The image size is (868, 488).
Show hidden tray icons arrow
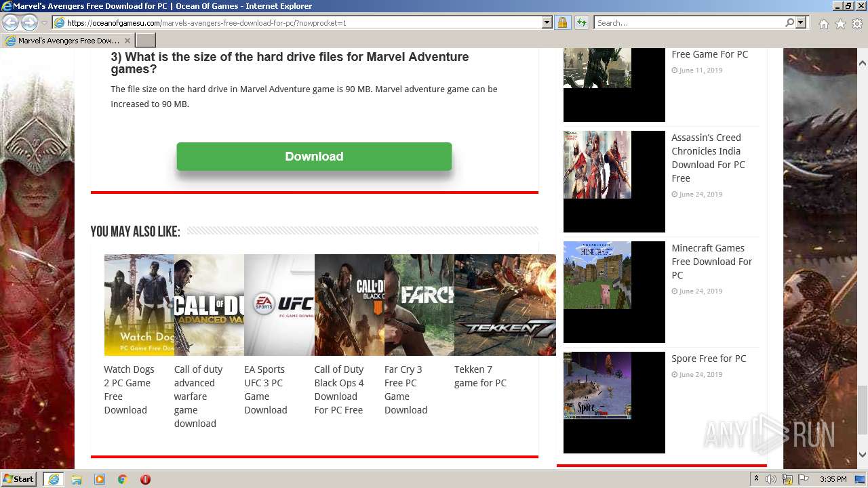tap(757, 479)
